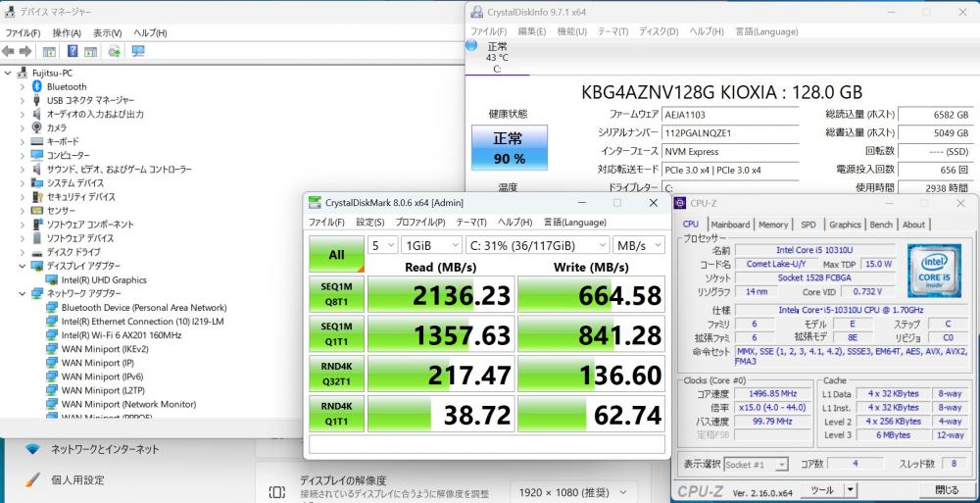Click the ツール button in CPU-Z

[x=822, y=489]
